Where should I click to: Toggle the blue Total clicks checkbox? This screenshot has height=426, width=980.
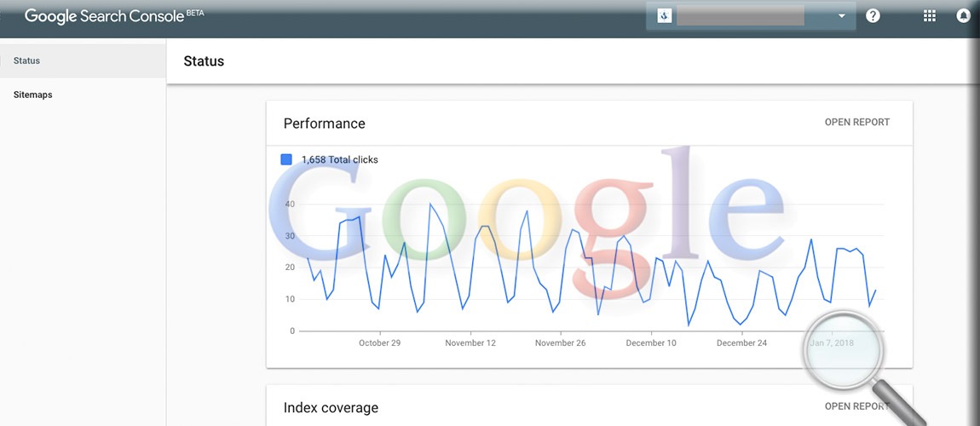(x=286, y=159)
